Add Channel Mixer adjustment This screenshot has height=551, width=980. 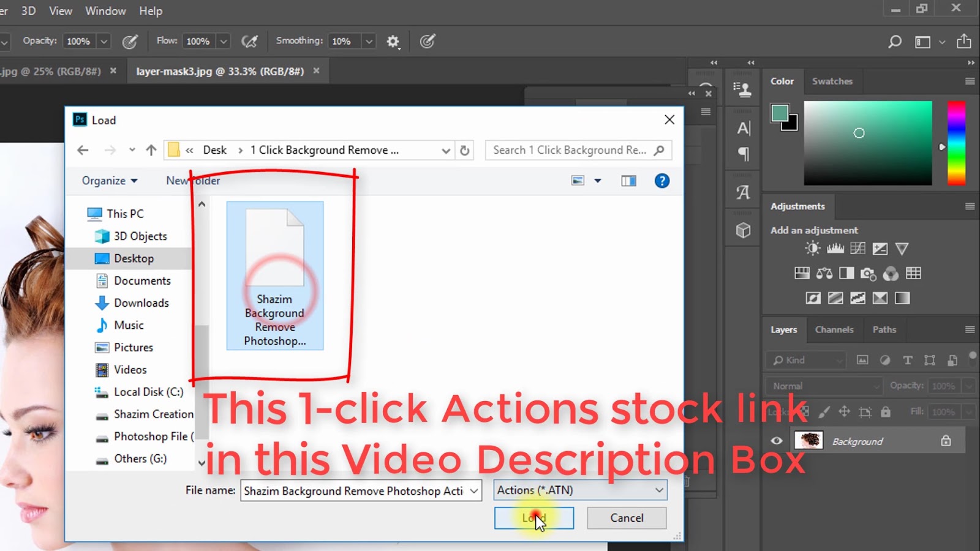click(x=891, y=274)
